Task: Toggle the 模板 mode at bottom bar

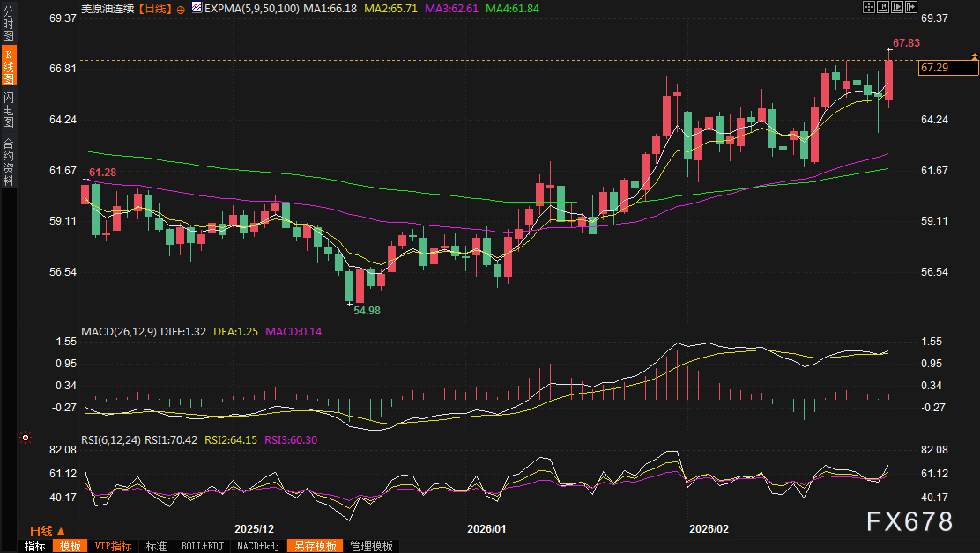Action: tap(70, 546)
